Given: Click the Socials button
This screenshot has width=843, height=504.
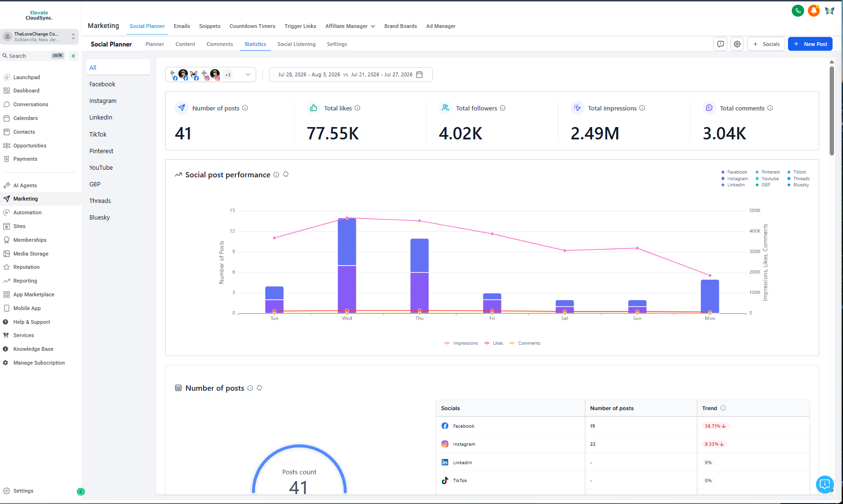Looking at the screenshot, I should [x=766, y=44].
